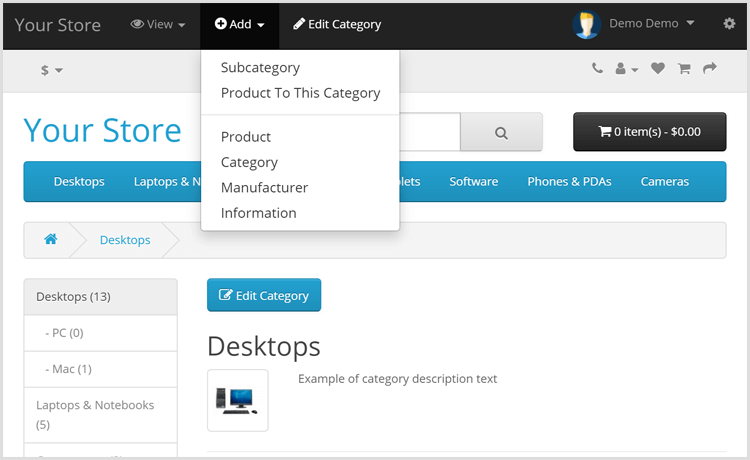750x460 pixels.
Task: Click inside the search input field
Action: (430, 132)
